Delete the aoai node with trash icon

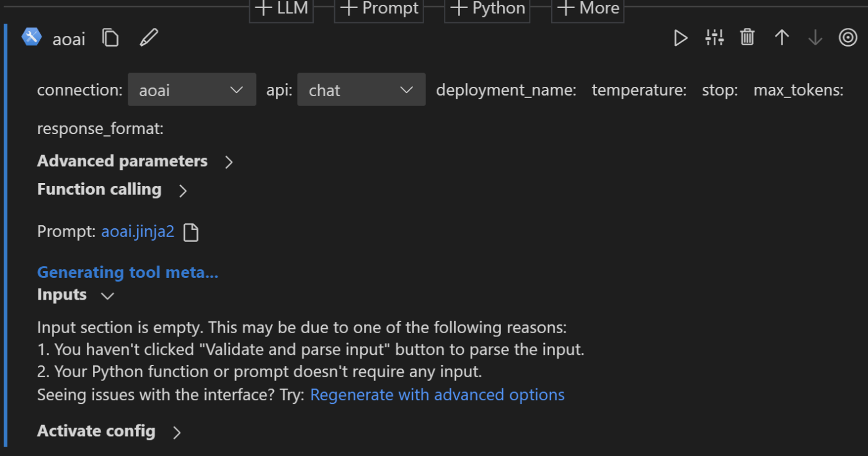coord(747,38)
